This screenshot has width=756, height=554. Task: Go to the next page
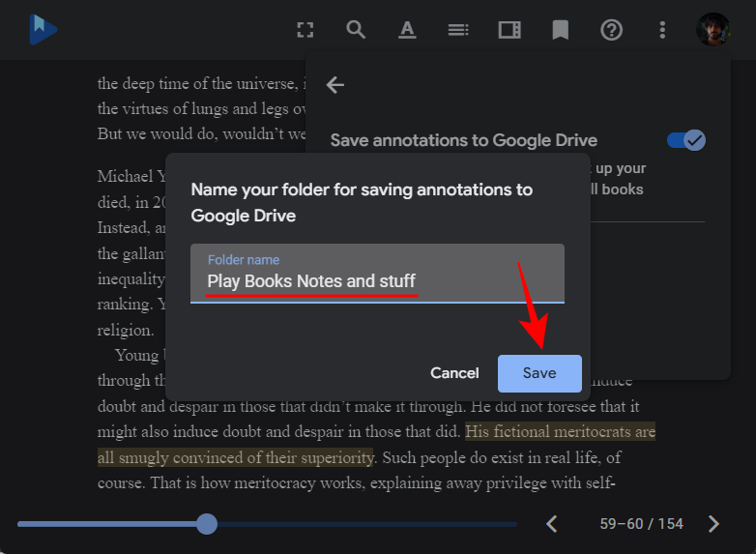(x=714, y=524)
